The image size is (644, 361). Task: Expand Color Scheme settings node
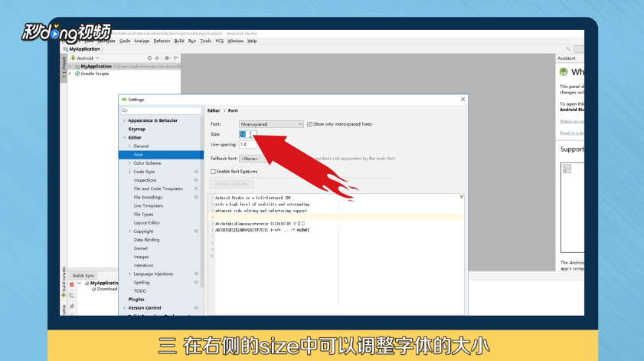click(129, 163)
